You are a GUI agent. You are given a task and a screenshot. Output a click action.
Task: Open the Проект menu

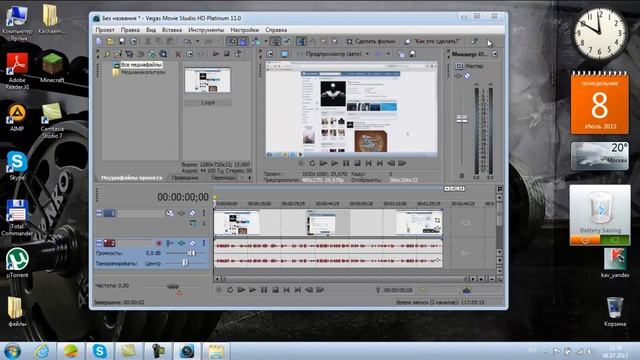pos(105,30)
